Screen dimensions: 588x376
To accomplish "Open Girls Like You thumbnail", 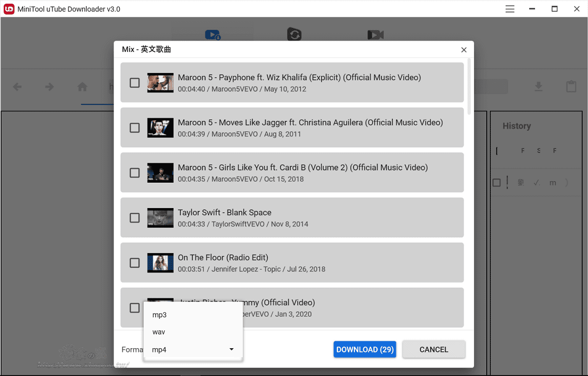I will click(161, 173).
